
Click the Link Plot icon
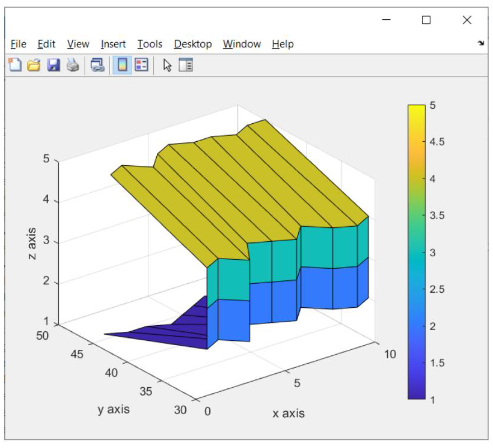pyautogui.click(x=97, y=65)
